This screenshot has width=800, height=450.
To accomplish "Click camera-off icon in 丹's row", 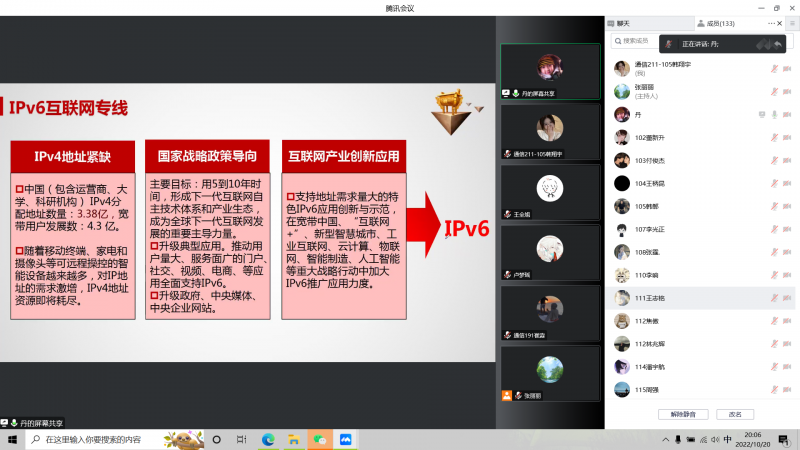I will [x=787, y=115].
